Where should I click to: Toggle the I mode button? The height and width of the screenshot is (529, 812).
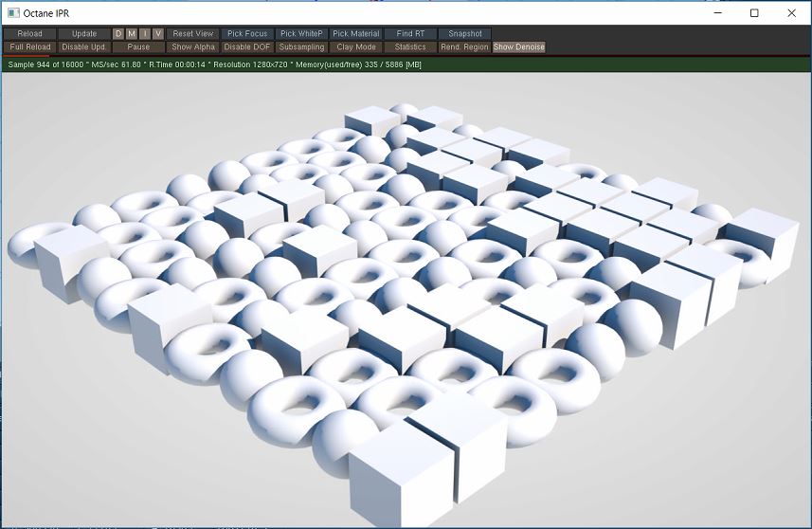pyautogui.click(x=145, y=34)
